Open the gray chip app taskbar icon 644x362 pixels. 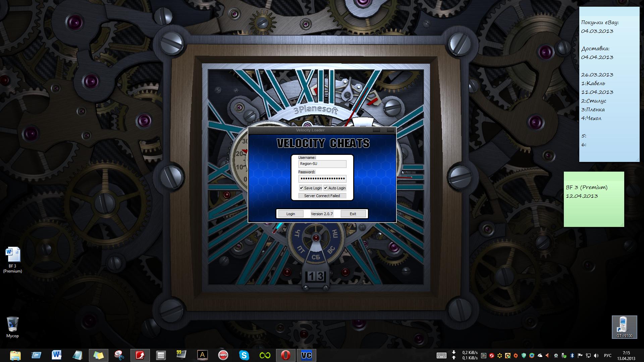click(161, 355)
